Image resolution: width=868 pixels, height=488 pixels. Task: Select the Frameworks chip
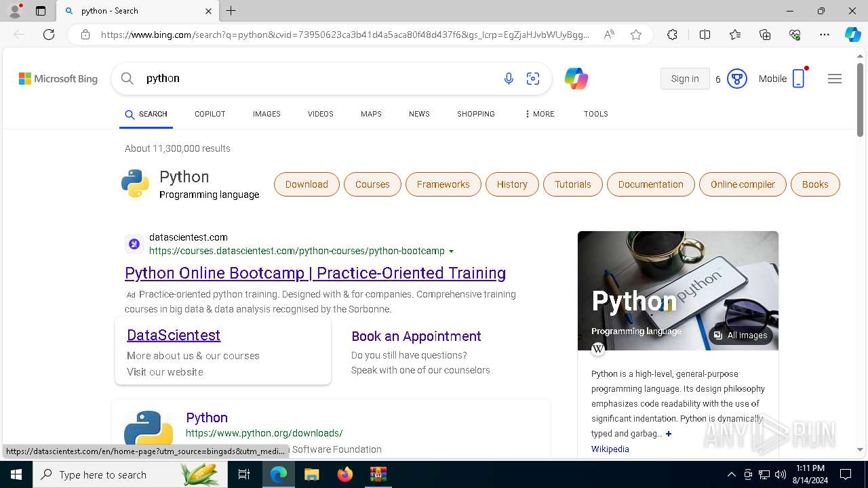(443, 184)
